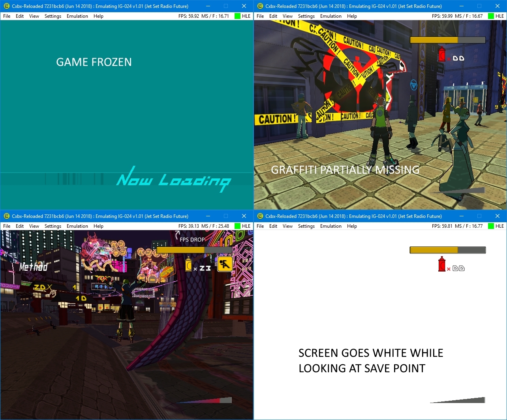Image resolution: width=507 pixels, height=420 pixels.
Task: Close the white-screen emulator window
Action: 498,216
